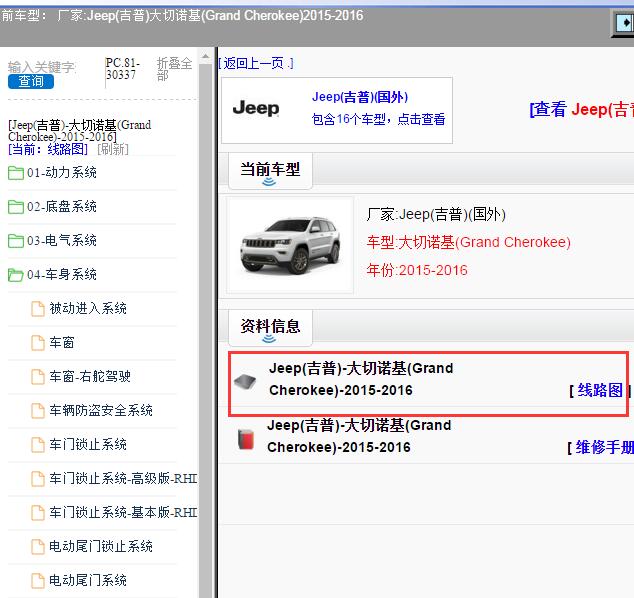The width and height of the screenshot is (634, 598).
Task: Expand the 01-动力系统 folder
Action: point(61,173)
